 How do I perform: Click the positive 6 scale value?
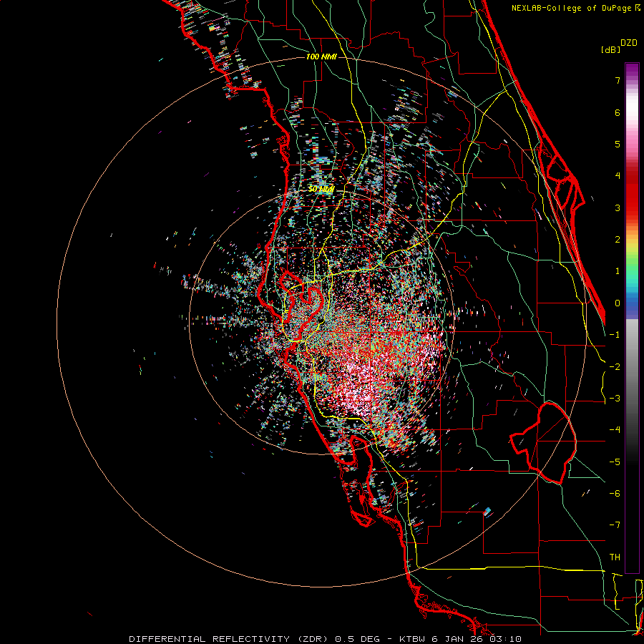618,112
